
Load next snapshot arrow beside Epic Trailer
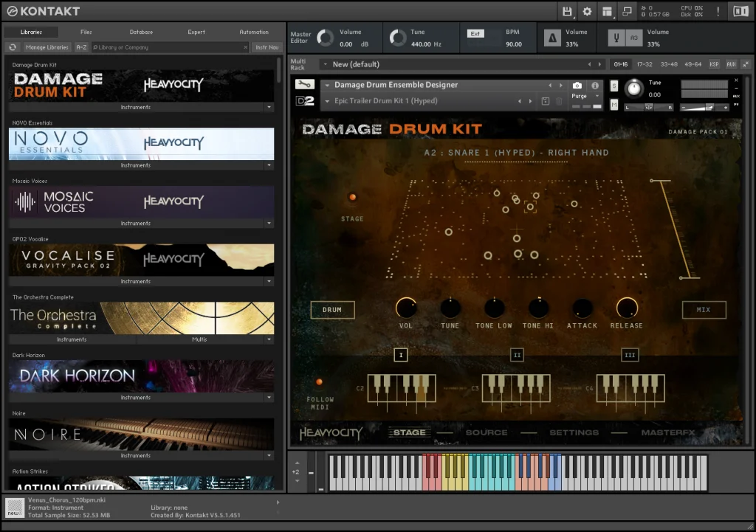530,101
